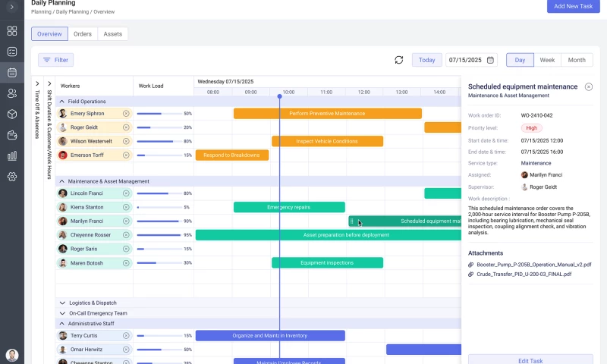Open the Asset preparation before deployment task
The width and height of the screenshot is (607, 364).
[x=329, y=235]
